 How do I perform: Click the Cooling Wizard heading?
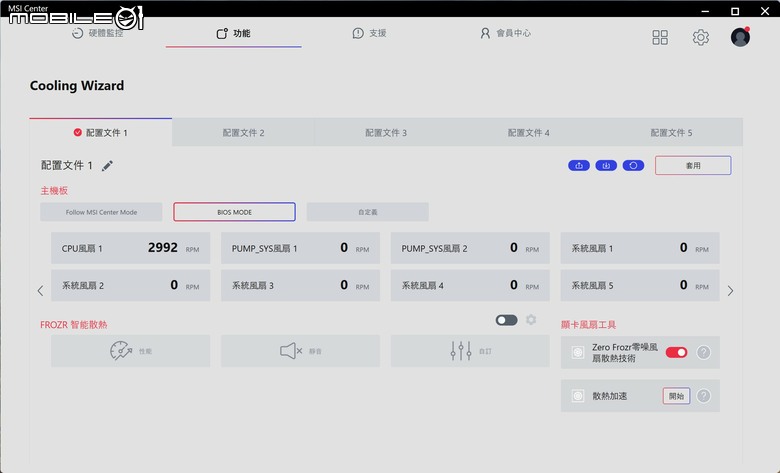click(77, 86)
